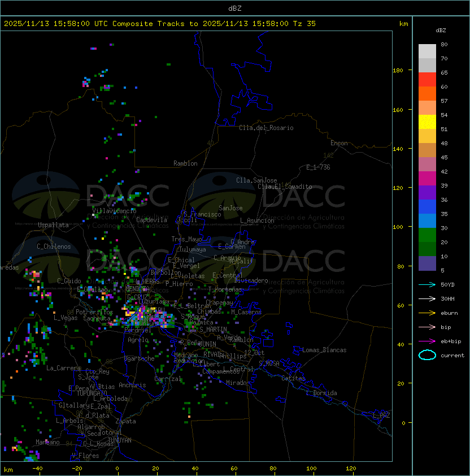Click the 'L_PAZ' map label
The height and width of the screenshot is (476, 470).
click(x=382, y=416)
